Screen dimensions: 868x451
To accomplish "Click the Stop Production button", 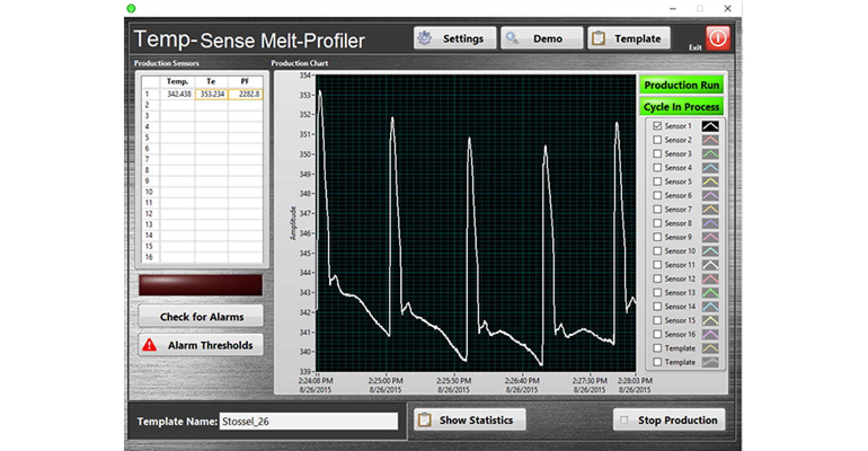I will tap(669, 420).
